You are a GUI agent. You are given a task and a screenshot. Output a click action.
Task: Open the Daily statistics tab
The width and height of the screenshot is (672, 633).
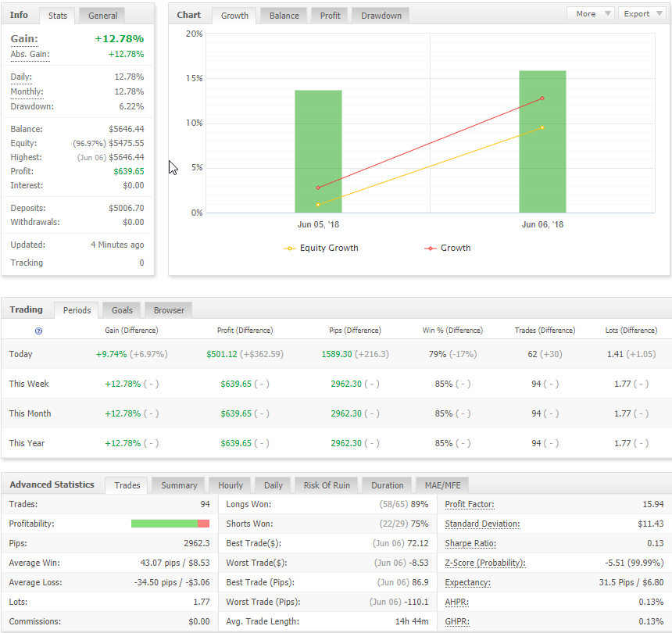273,485
